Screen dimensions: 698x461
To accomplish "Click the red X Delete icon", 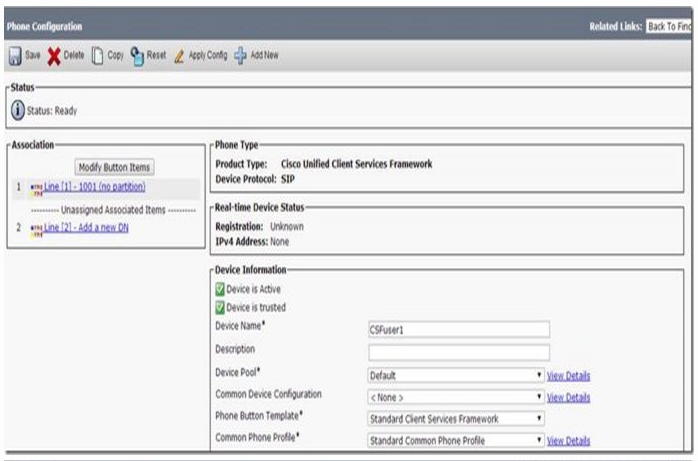I will point(54,57).
